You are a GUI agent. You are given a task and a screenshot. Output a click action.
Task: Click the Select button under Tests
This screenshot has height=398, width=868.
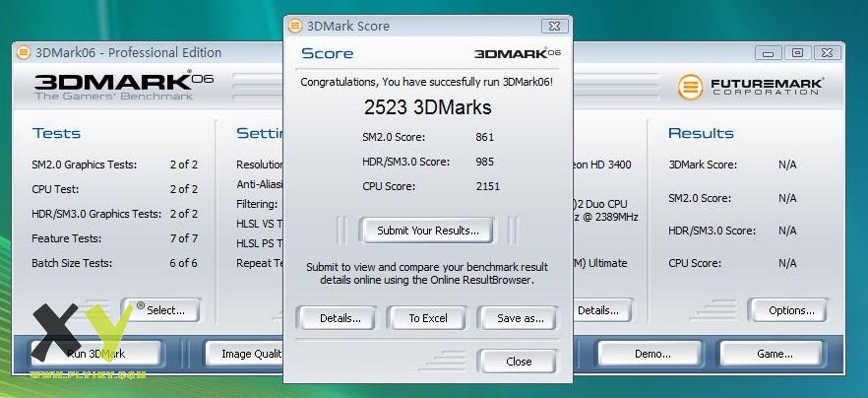click(160, 310)
